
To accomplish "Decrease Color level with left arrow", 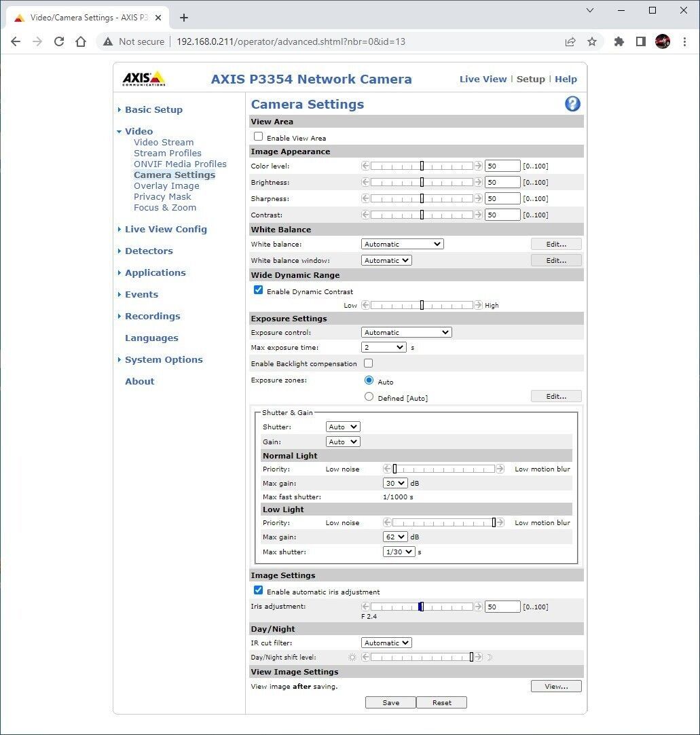I will [x=365, y=166].
